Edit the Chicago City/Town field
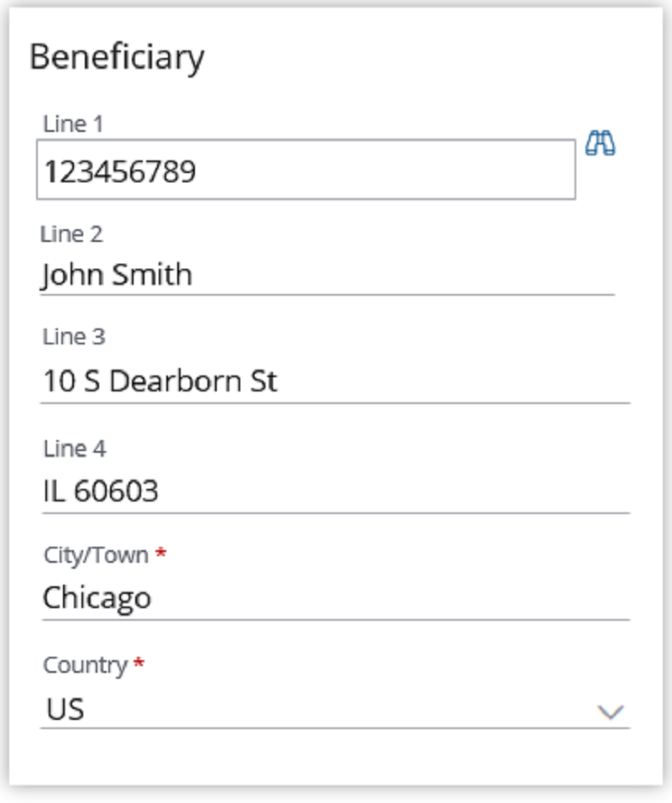 (x=335, y=598)
